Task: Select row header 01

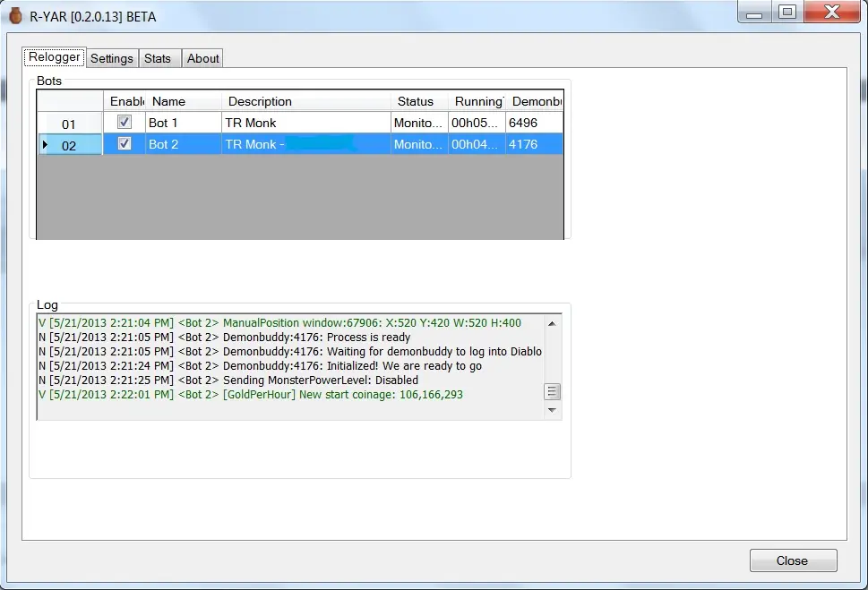Action: (x=70, y=123)
